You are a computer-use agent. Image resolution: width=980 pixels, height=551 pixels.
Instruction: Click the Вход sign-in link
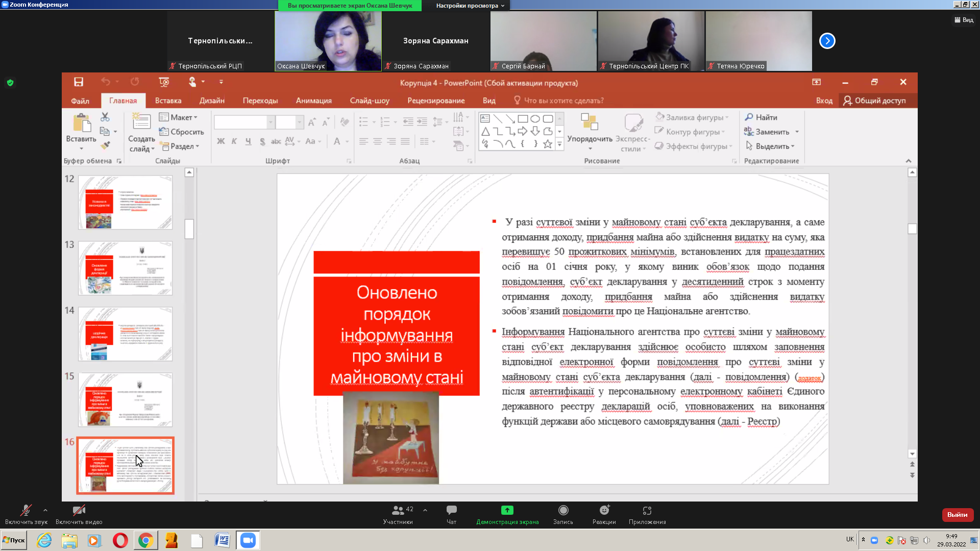(824, 101)
